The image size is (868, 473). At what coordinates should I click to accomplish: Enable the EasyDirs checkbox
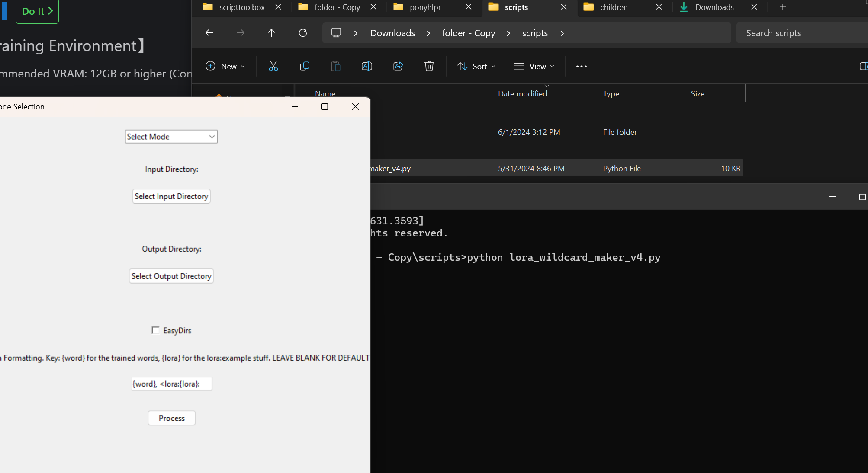156,330
